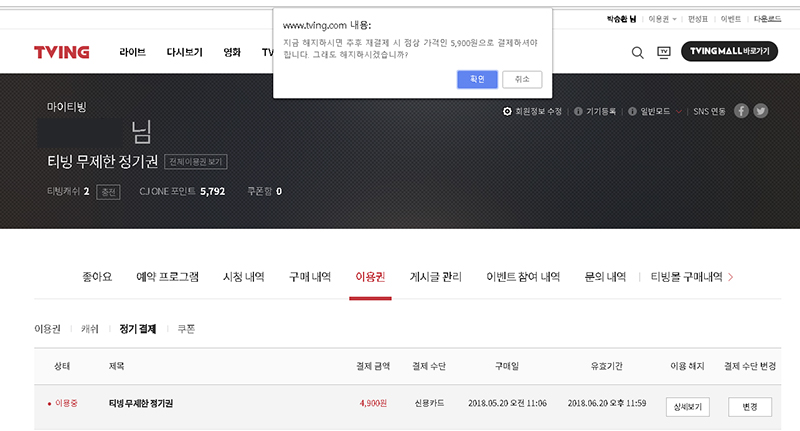
Task: Open the 라이브 menu
Action: (x=133, y=52)
